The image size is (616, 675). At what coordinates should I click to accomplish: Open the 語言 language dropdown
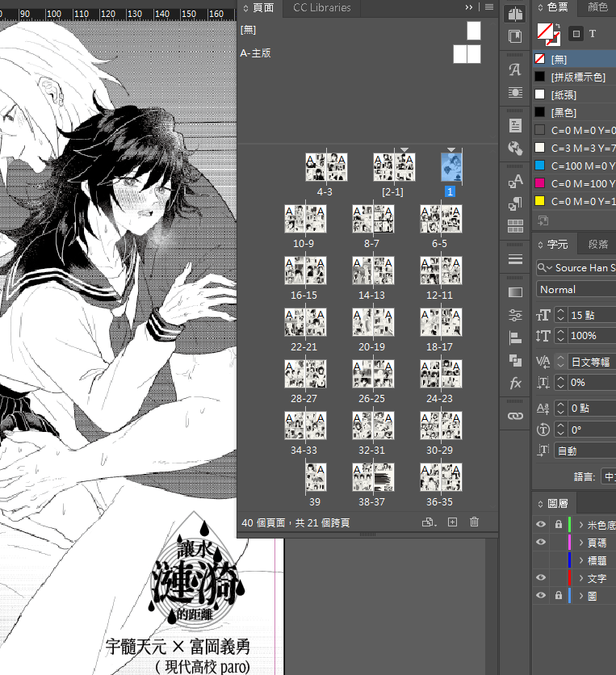(x=608, y=476)
